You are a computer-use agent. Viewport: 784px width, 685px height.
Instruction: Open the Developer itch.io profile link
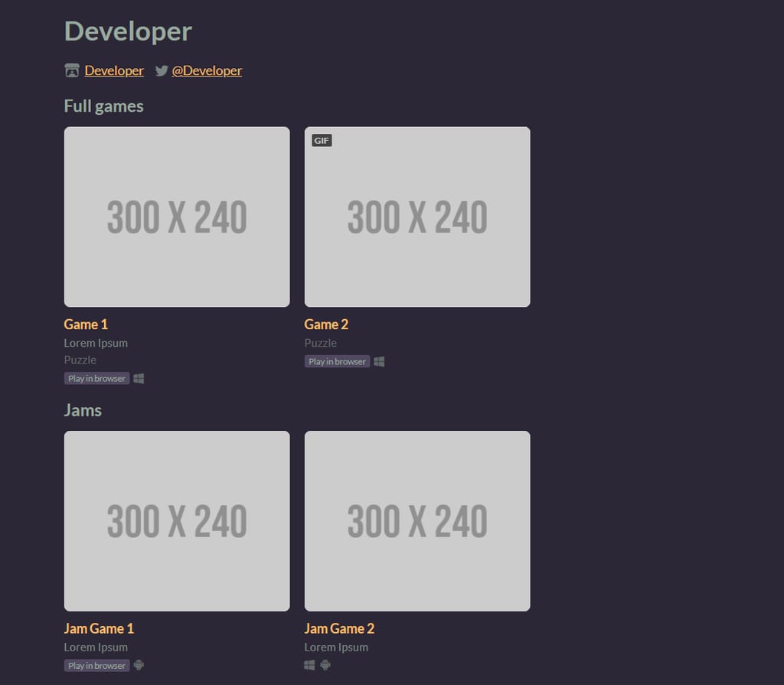[x=114, y=70]
